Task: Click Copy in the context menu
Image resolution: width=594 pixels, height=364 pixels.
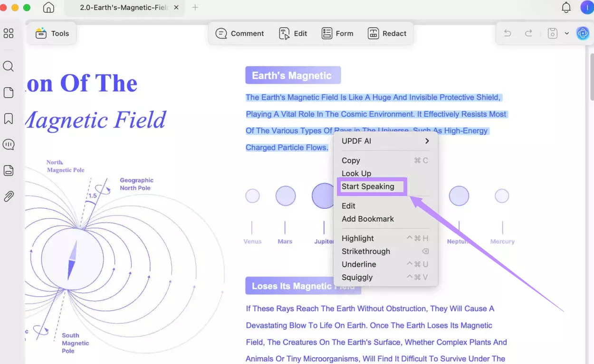Action: pos(351,160)
